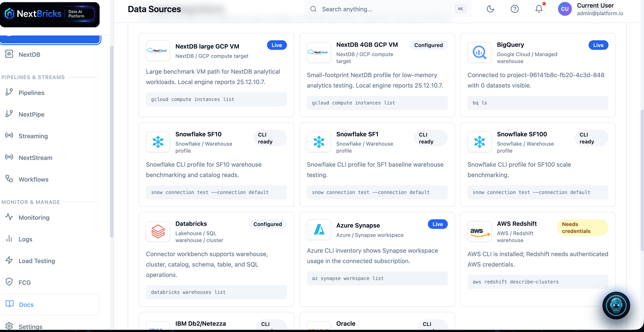Click NextCloud logo on NextDB large GCP VM

tap(158, 51)
